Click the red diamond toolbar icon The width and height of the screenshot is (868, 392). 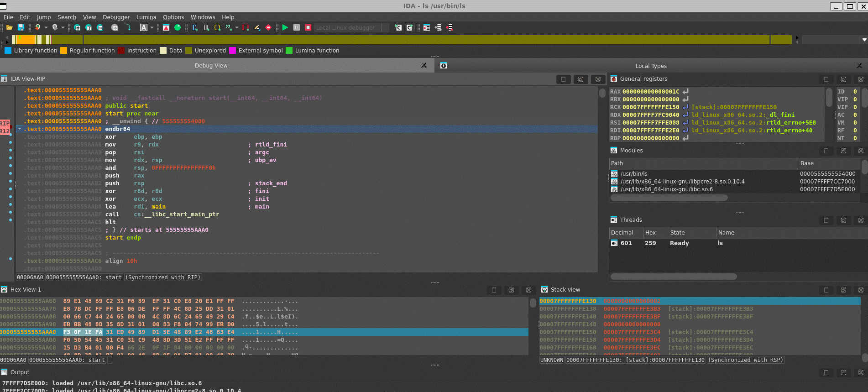click(x=268, y=27)
